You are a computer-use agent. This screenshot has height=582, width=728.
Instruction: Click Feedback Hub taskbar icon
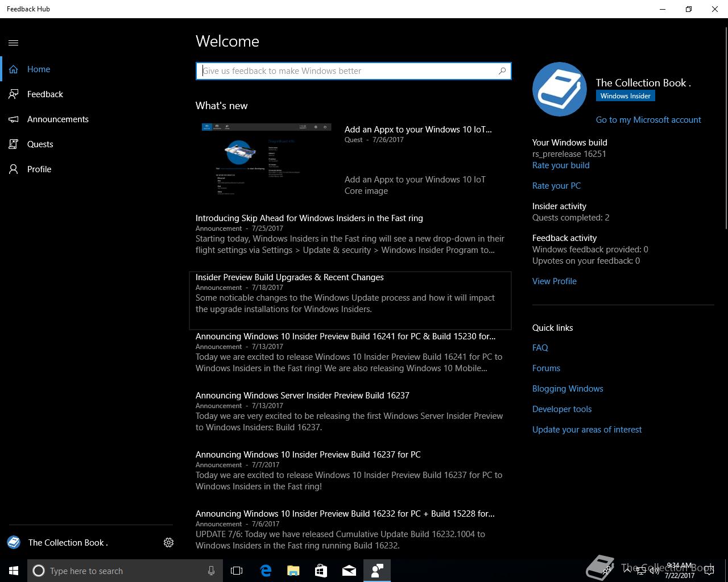[x=377, y=571]
